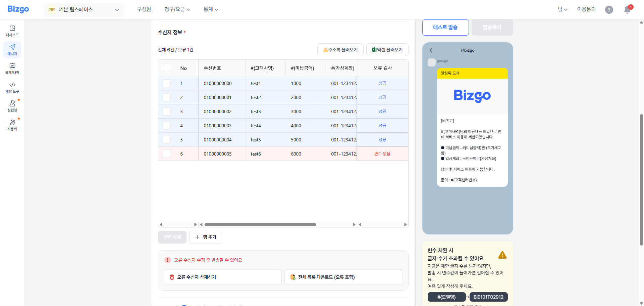Select the 자동화 sidebar icon
This screenshot has width=644, height=306.
[12, 125]
